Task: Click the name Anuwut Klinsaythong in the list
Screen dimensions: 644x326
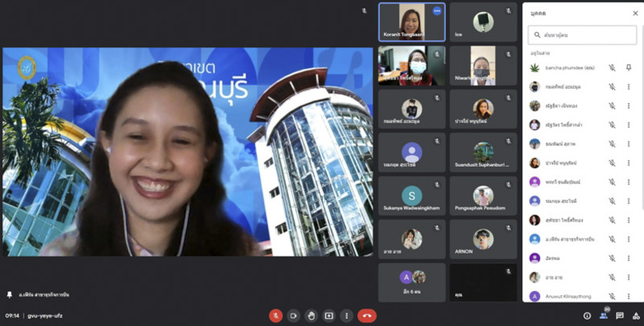Action: coord(568,296)
